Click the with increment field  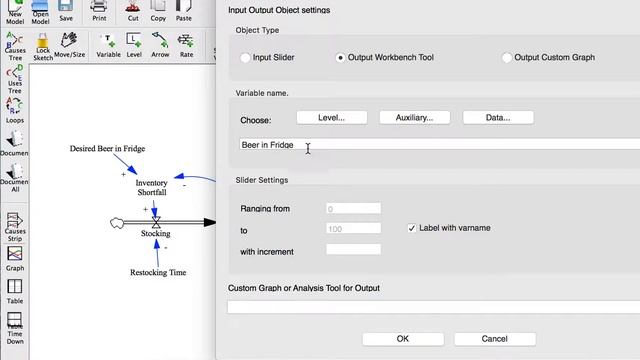tap(353, 249)
